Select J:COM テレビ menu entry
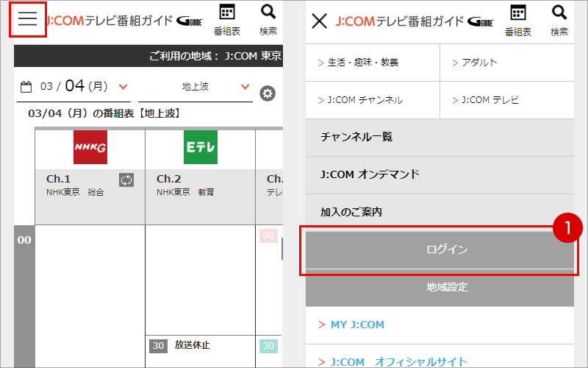The image size is (588, 368). 507,100
